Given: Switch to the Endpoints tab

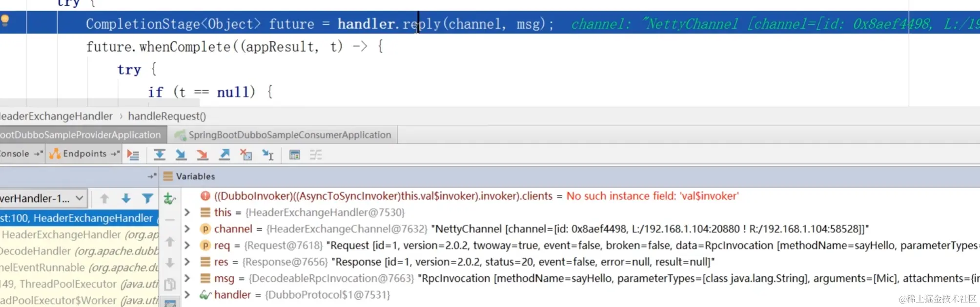Looking at the screenshot, I should (x=84, y=154).
